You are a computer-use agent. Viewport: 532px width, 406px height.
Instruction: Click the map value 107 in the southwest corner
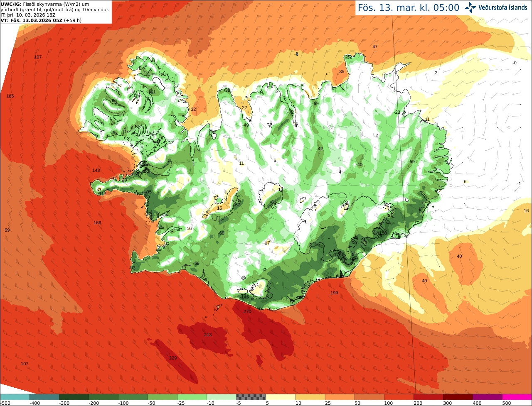[x=25, y=364]
